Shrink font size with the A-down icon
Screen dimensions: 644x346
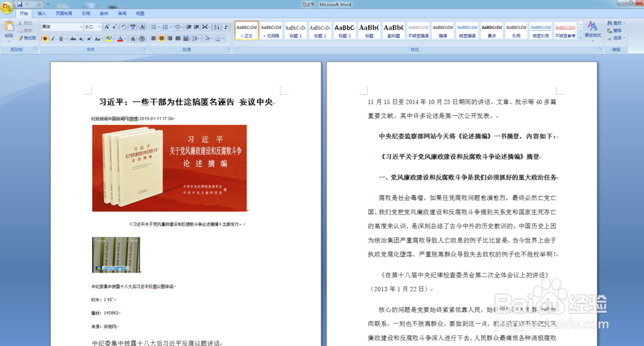coord(114,27)
